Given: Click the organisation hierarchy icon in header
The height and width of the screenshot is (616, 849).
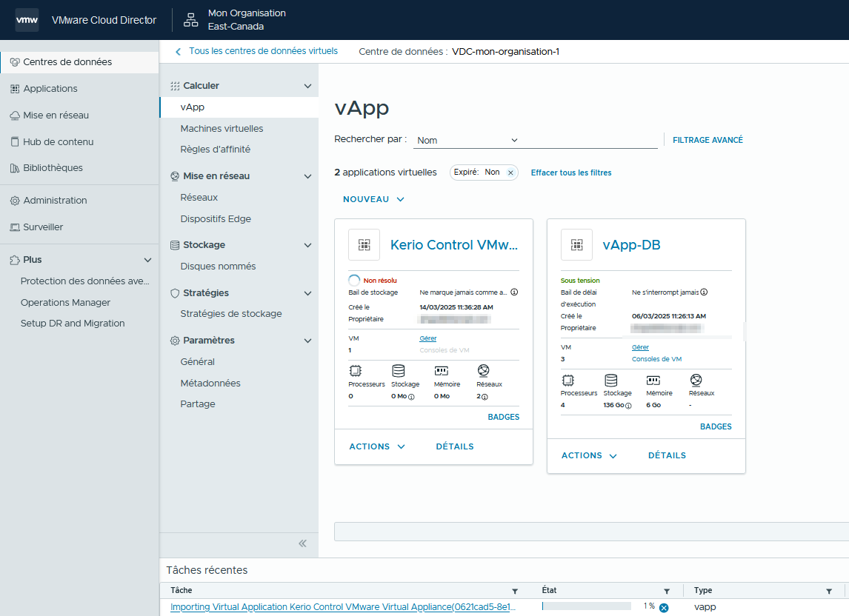Looking at the screenshot, I should [x=190, y=20].
